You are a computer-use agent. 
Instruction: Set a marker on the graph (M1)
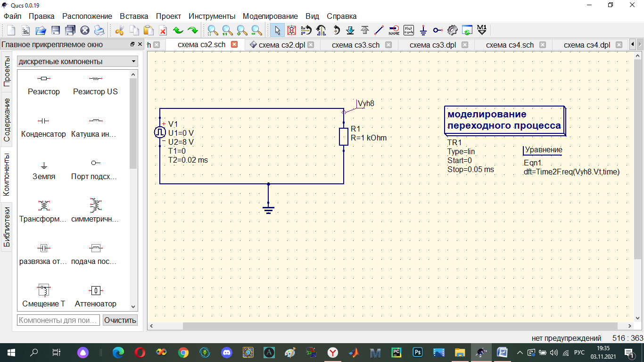click(x=482, y=31)
